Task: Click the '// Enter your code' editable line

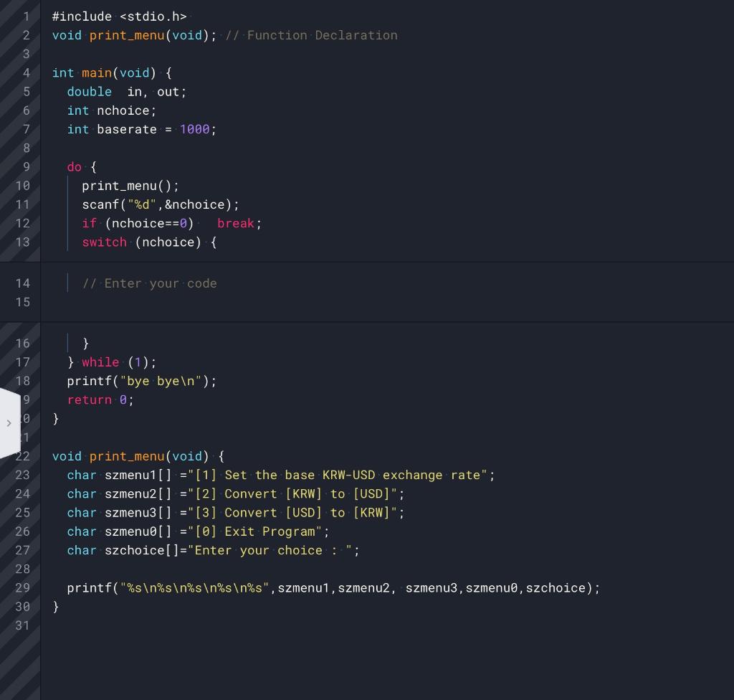Action: [x=149, y=283]
